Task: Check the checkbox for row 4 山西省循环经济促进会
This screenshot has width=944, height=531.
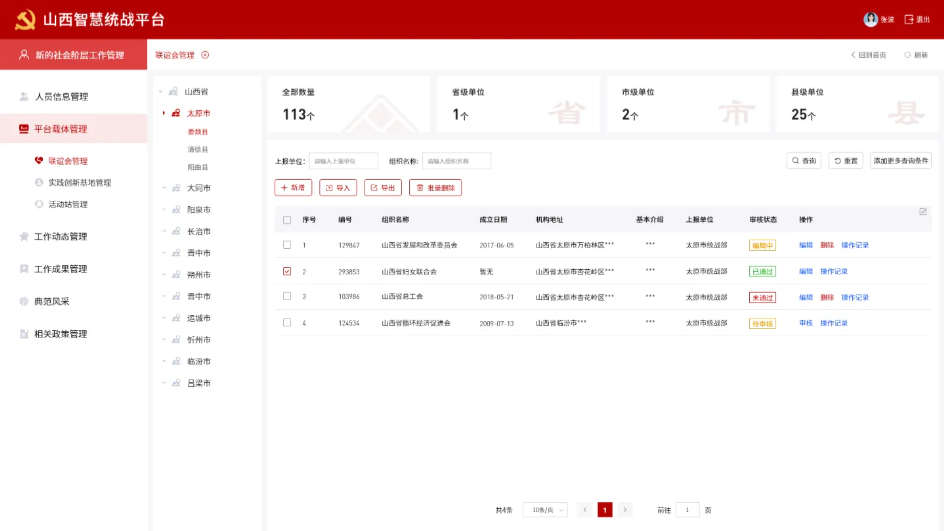Action: 287,323
